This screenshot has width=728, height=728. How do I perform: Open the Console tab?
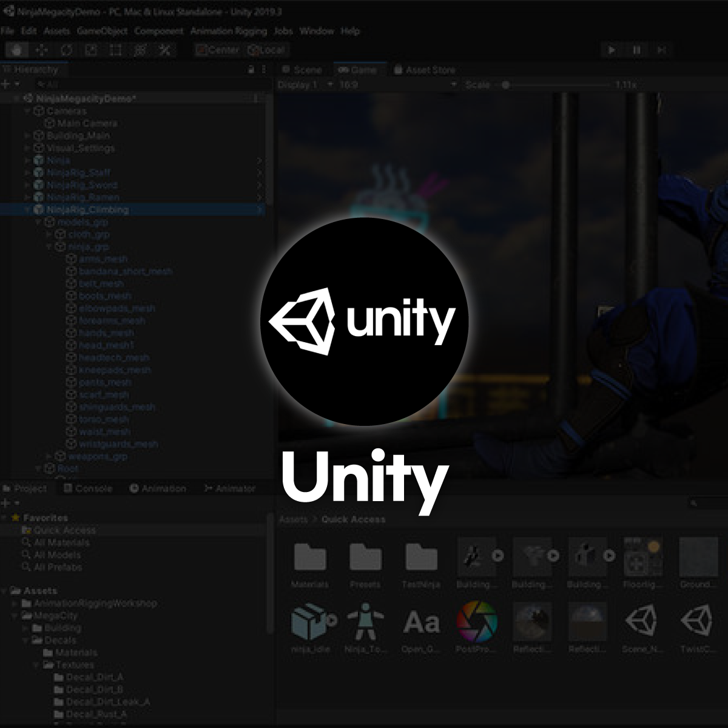pos(87,488)
